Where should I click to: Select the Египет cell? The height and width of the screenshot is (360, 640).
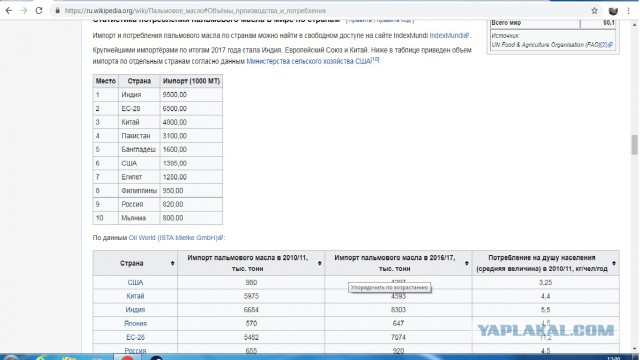click(139, 177)
